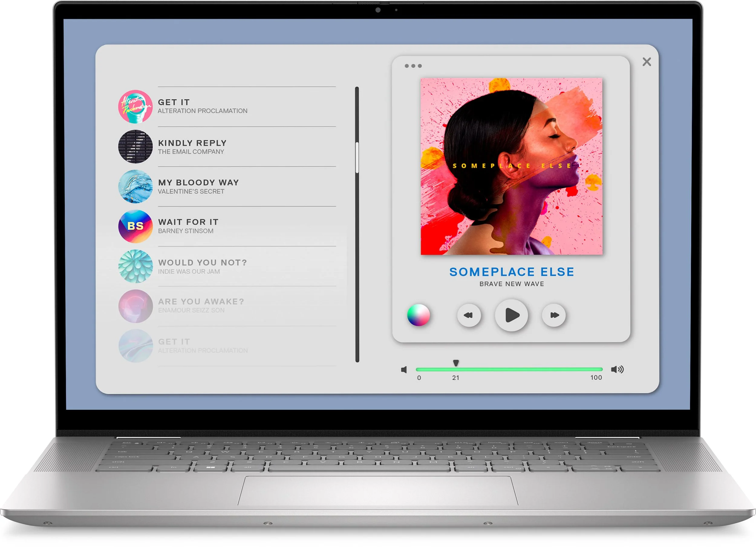Image resolution: width=756 pixels, height=557 pixels.
Task: Skip to previous track with rewind button
Action: click(468, 315)
